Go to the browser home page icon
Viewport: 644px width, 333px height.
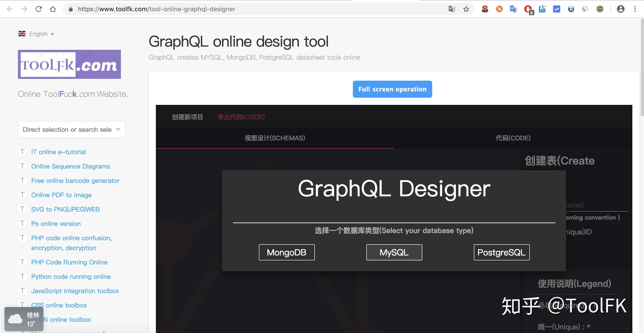click(53, 9)
